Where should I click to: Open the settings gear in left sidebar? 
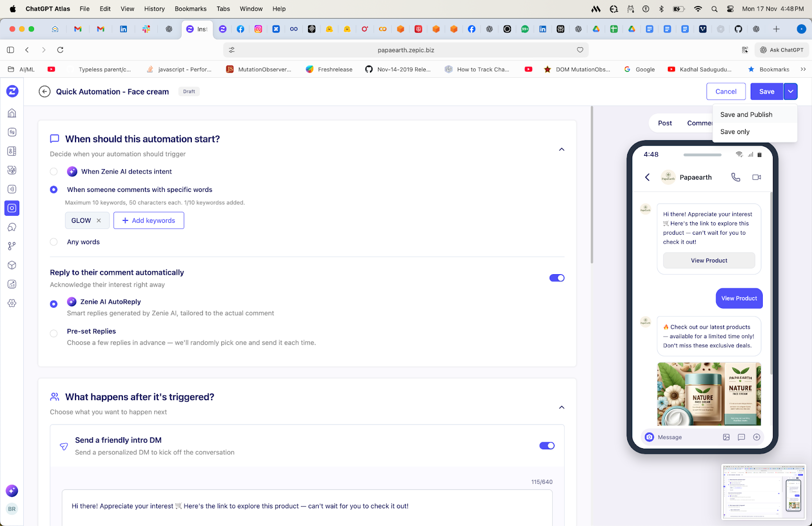(12, 303)
